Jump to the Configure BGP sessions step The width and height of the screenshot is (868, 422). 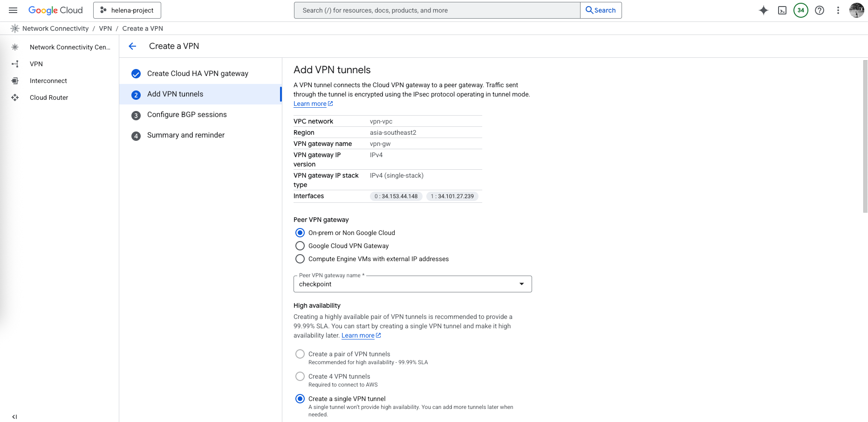[x=187, y=115]
